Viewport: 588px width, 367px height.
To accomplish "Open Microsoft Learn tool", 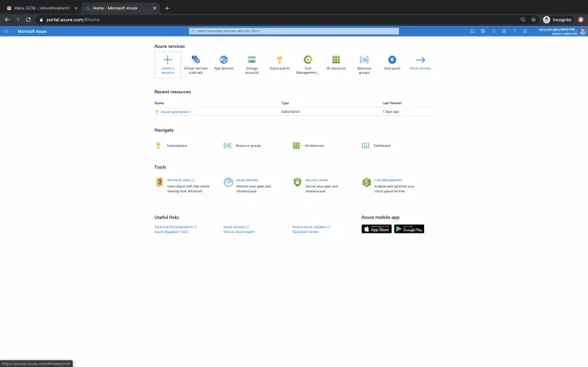I will [181, 180].
